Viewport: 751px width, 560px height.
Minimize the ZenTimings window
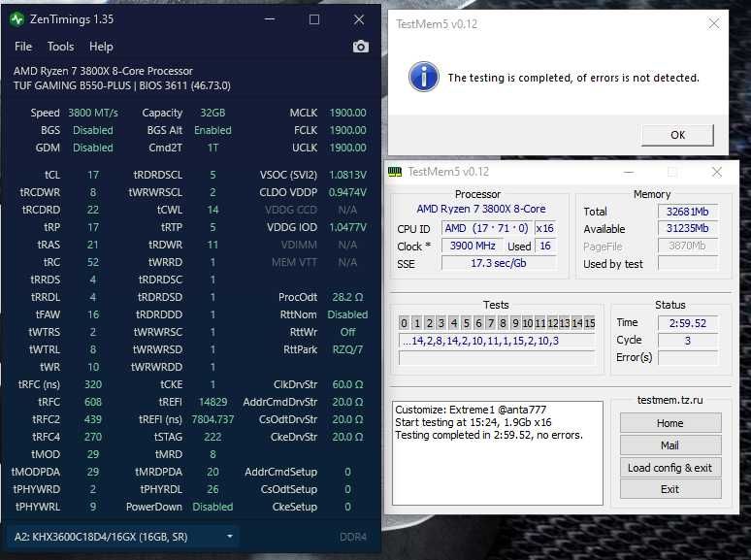(x=270, y=19)
